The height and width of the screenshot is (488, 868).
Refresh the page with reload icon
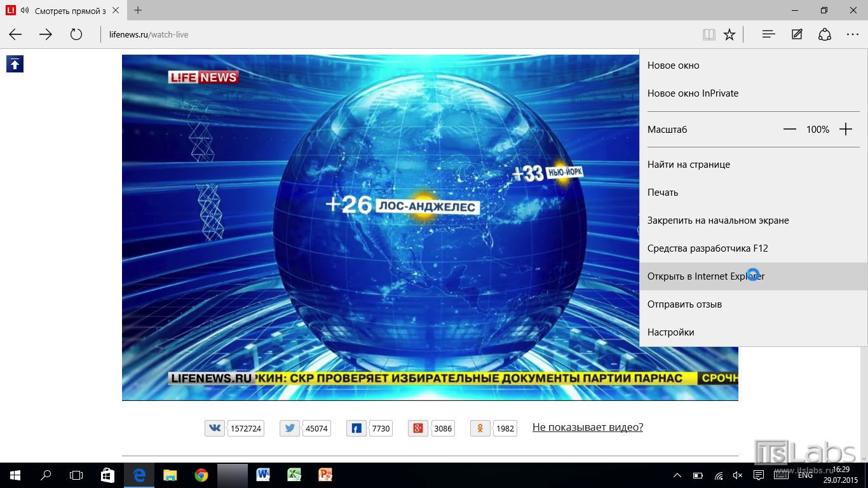[76, 34]
